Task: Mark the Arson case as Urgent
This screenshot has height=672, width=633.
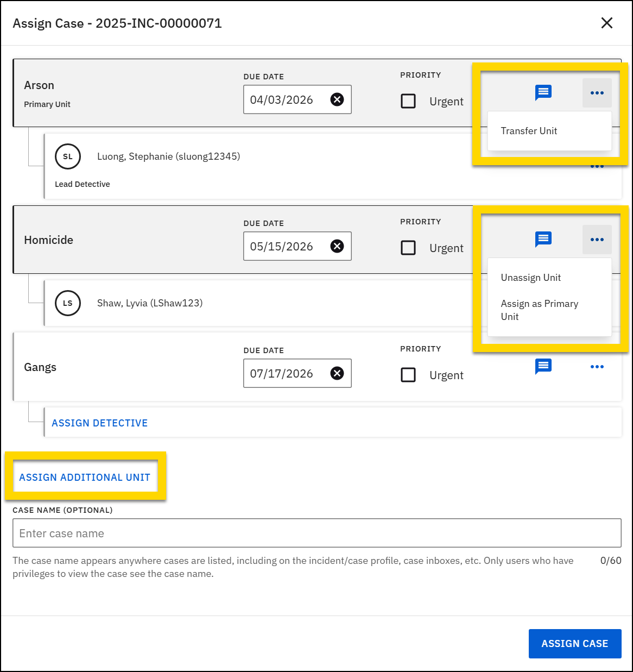Action: point(408,101)
